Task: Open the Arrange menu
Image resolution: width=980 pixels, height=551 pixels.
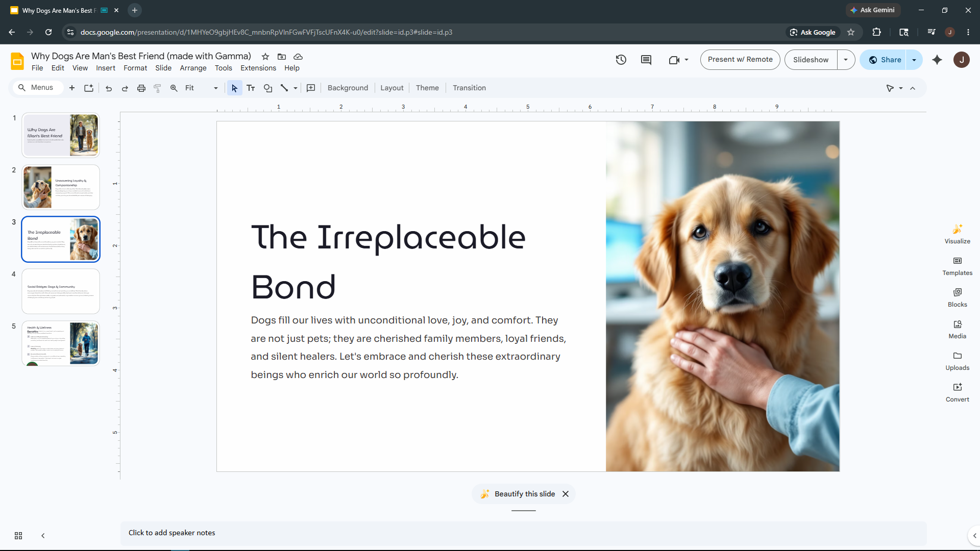Action: 193,68
